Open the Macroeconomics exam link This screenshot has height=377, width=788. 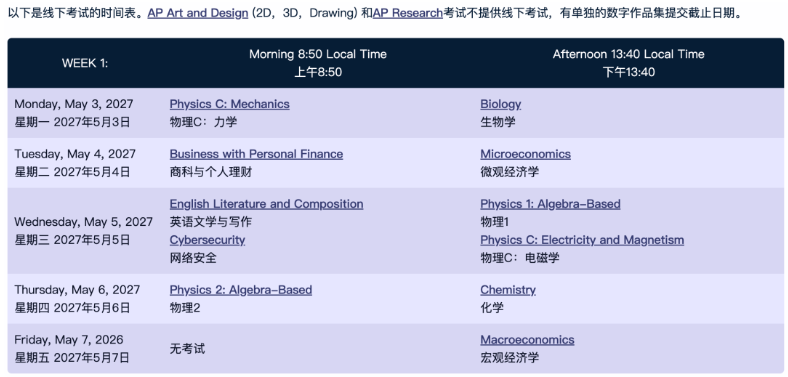pos(527,340)
